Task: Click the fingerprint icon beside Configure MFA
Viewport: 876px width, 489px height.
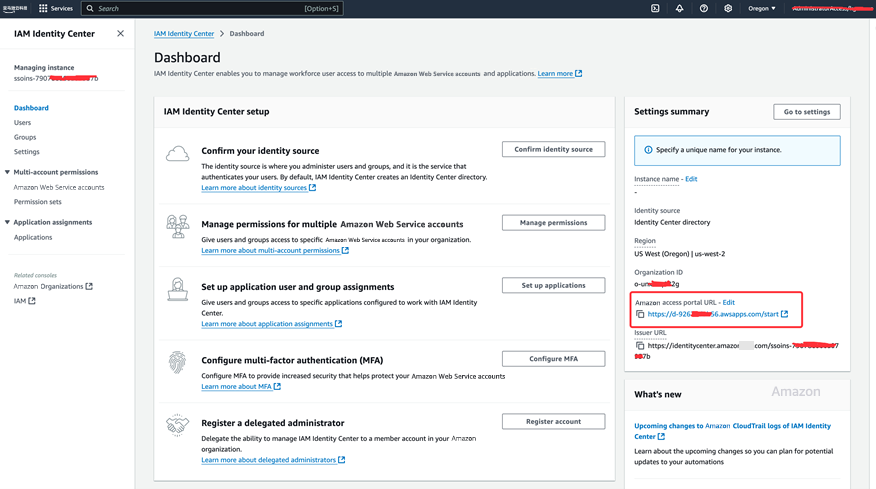Action: 177,362
